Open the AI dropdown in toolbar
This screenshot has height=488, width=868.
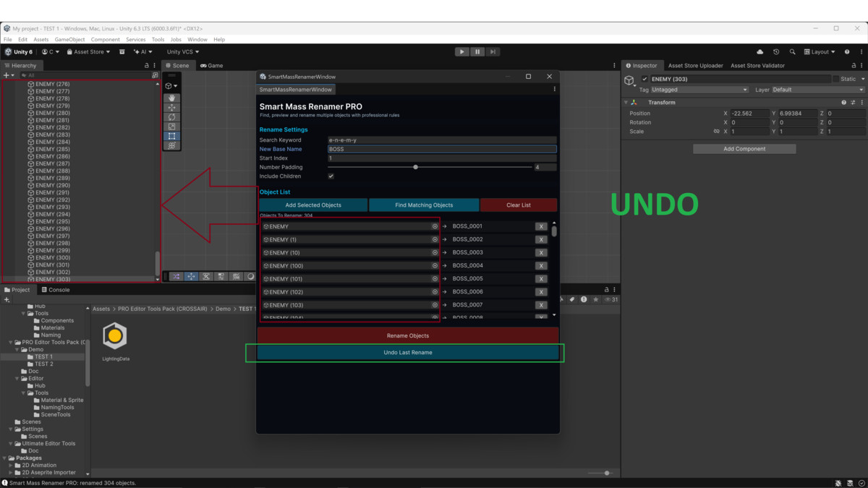(143, 52)
